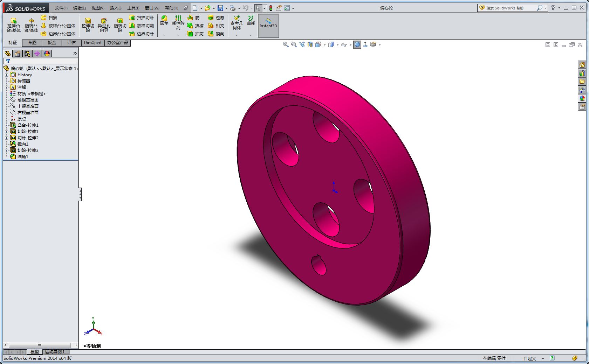Choose the 包覆 wrap tool
The width and height of the screenshot is (589, 364).
pos(216,17)
